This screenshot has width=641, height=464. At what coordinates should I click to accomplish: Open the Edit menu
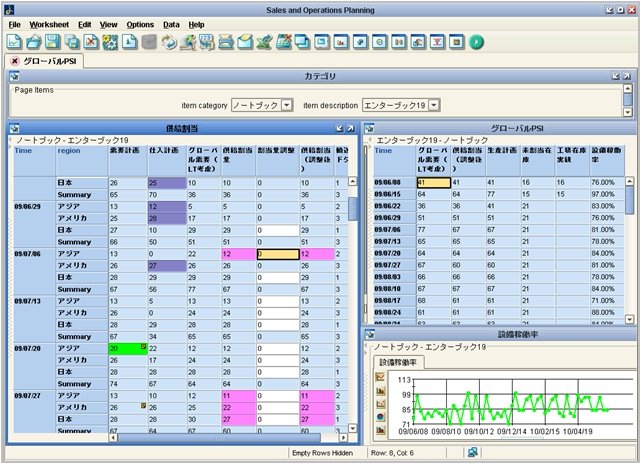pos(85,25)
